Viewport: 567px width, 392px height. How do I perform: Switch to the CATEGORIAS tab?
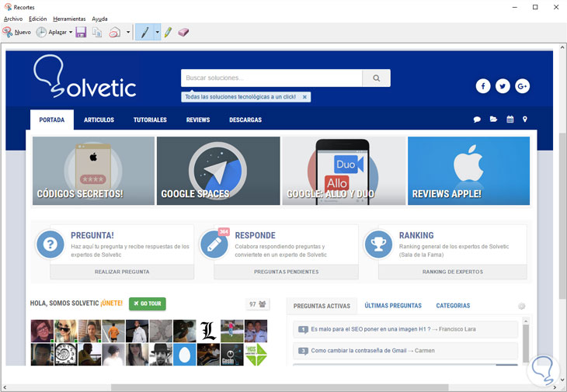[x=453, y=306]
